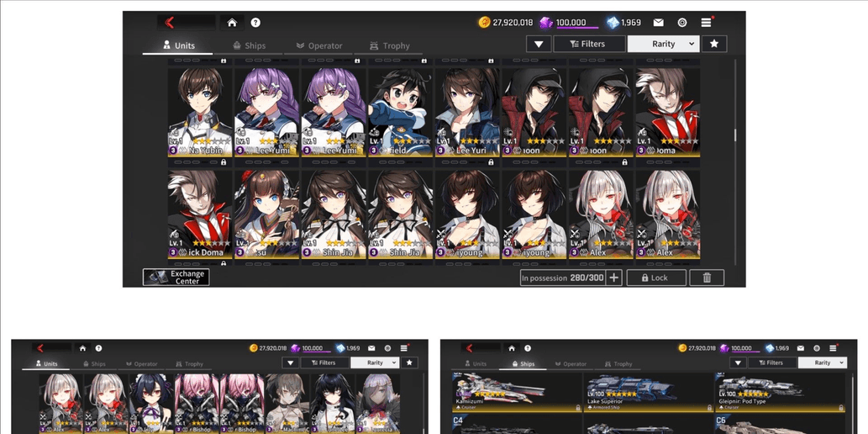Viewport: 868px width, 434px height.
Task: Switch to Ships tab in large Units window
Action: click(x=249, y=45)
